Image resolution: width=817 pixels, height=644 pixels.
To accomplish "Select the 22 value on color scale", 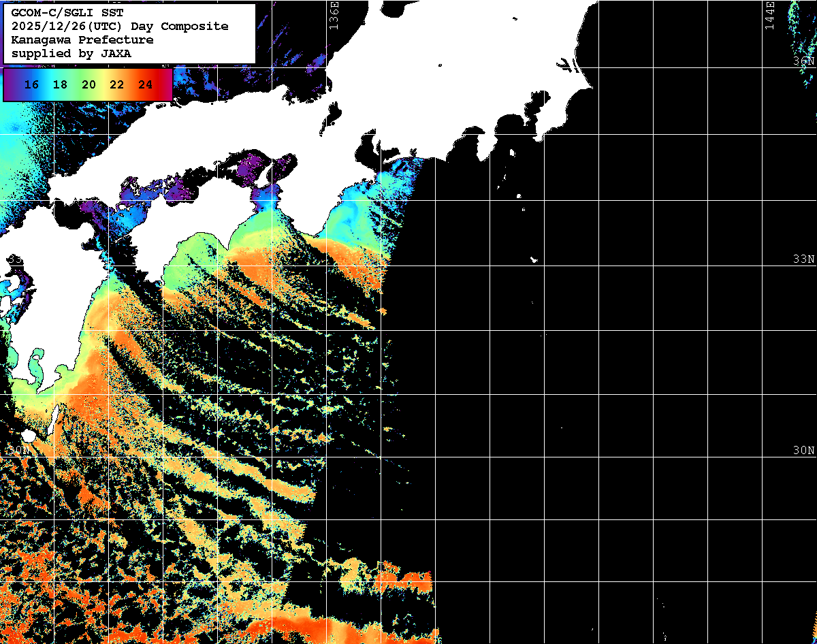I will pos(116,85).
